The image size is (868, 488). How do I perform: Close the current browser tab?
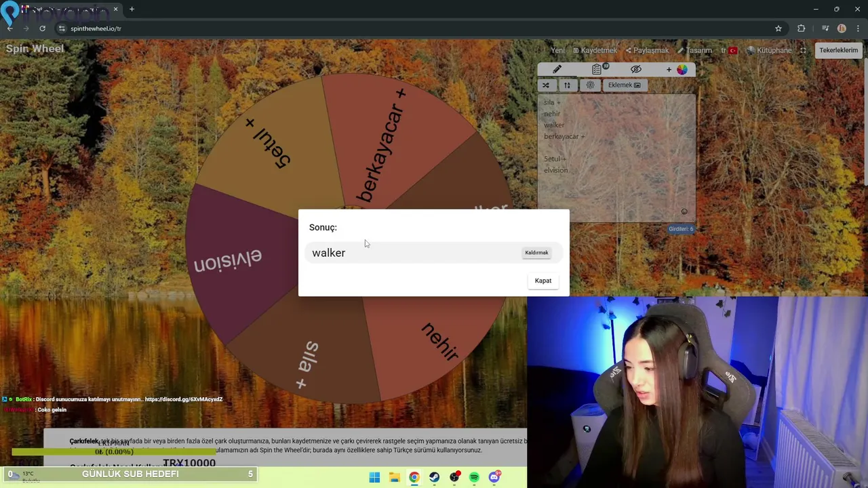pyautogui.click(x=115, y=9)
